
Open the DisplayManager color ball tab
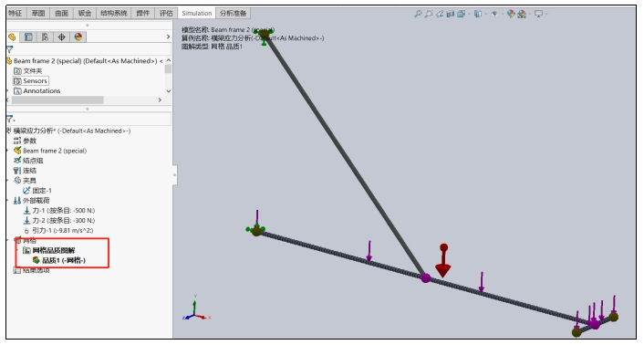click(x=78, y=37)
